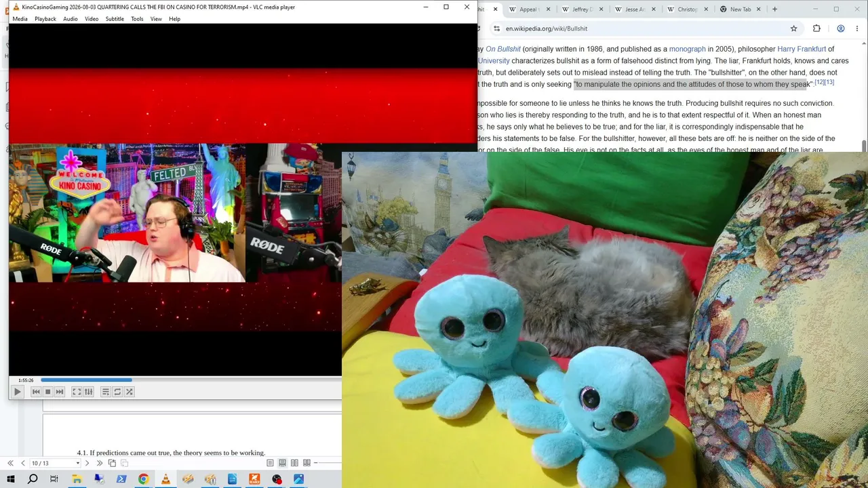Open Chrome extensions puzzle icon
868x488 pixels.
click(816, 28)
